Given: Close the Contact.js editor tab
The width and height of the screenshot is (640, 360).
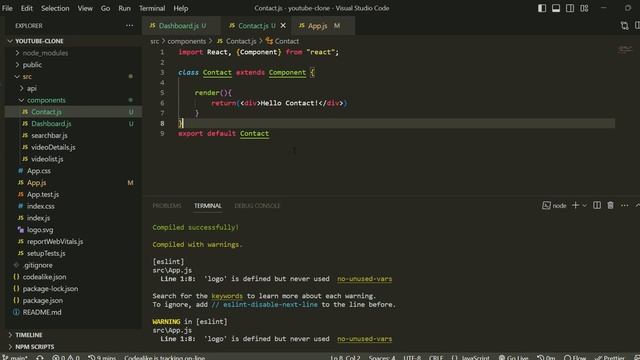Looking at the screenshot, I should point(283,26).
